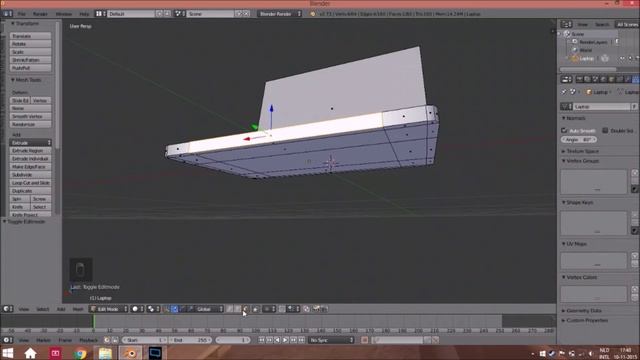This screenshot has height=360, width=640.
Task: Click the Start frame field
Action: click(144, 340)
